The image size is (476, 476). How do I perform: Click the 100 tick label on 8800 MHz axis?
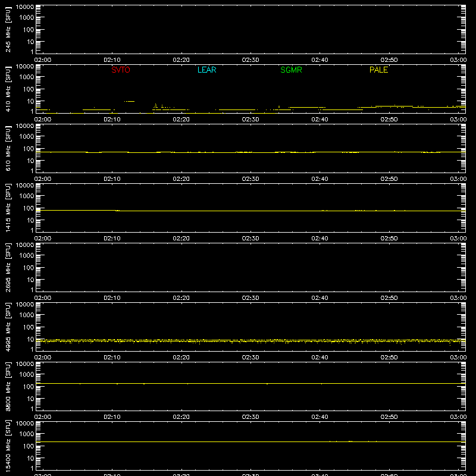click(x=29, y=387)
